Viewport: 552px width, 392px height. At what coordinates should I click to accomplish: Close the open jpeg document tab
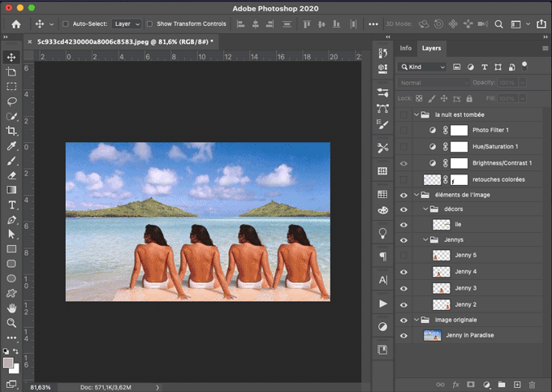[30, 41]
